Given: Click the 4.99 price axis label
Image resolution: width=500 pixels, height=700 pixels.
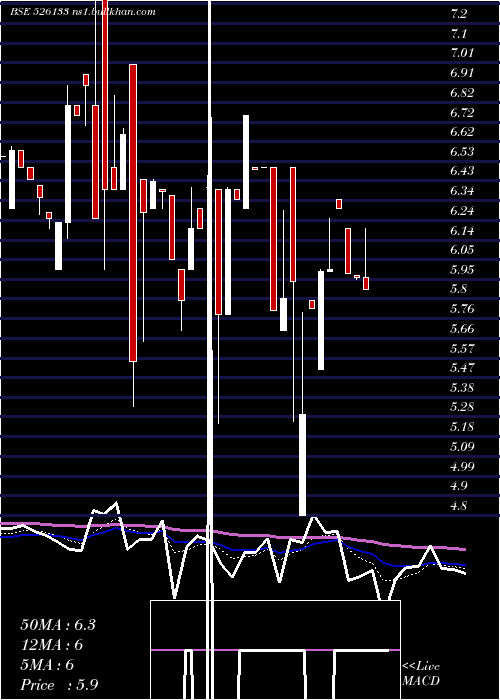Looking at the screenshot, I should [x=462, y=466].
